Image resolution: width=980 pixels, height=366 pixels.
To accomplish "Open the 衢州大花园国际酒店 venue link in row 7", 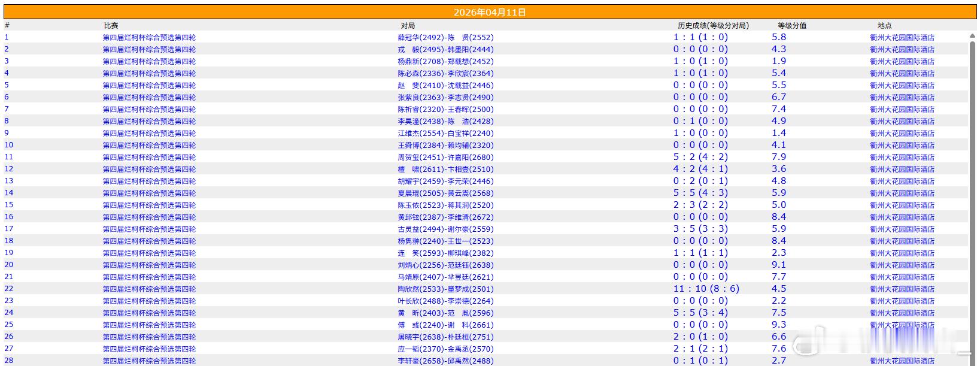I will pos(902,109).
